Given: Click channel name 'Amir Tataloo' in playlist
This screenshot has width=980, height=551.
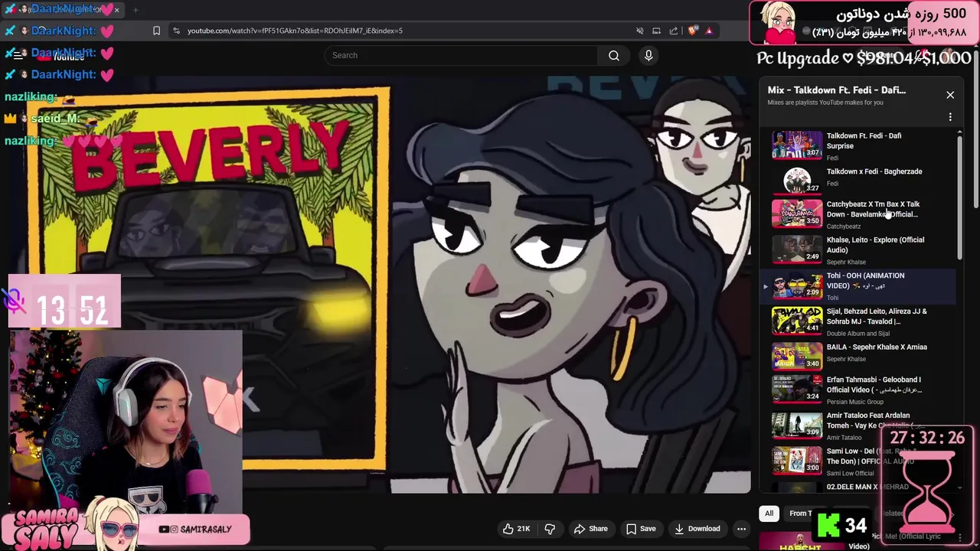Looking at the screenshot, I should pos(844,438).
